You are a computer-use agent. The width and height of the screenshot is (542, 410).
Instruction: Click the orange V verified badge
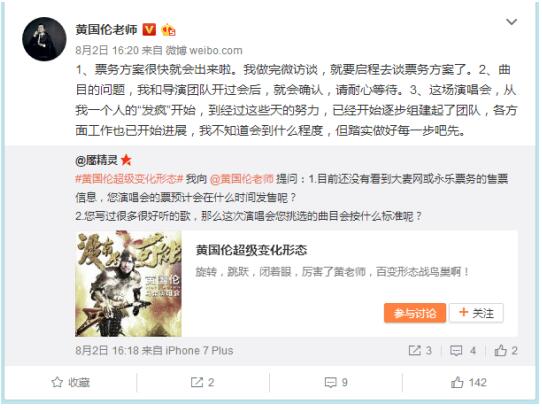coord(149,30)
